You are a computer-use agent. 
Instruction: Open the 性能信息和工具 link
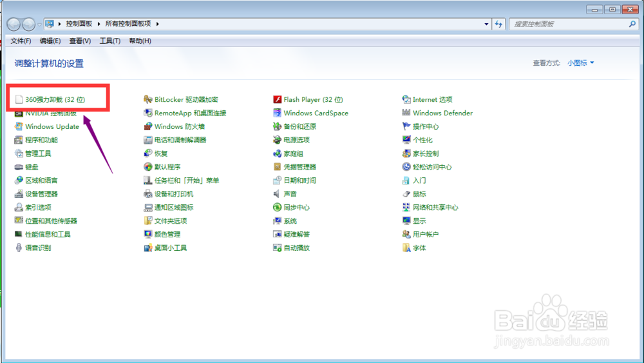pyautogui.click(x=48, y=234)
